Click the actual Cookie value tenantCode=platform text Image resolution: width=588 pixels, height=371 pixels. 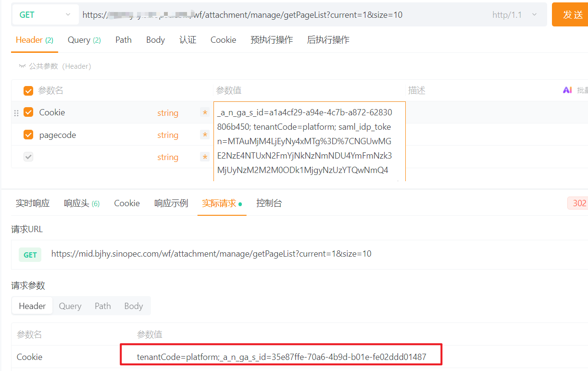pyautogui.click(x=281, y=357)
